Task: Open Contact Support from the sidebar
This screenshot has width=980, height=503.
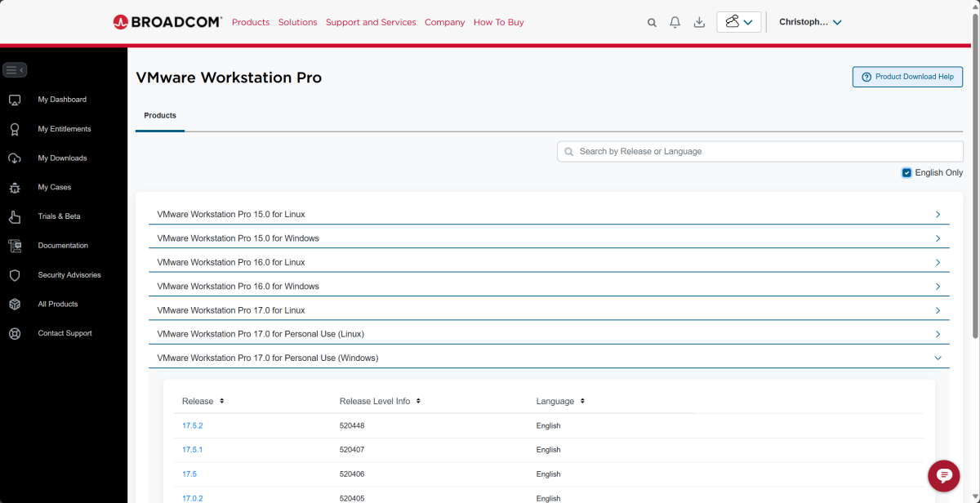Action: 65,332
